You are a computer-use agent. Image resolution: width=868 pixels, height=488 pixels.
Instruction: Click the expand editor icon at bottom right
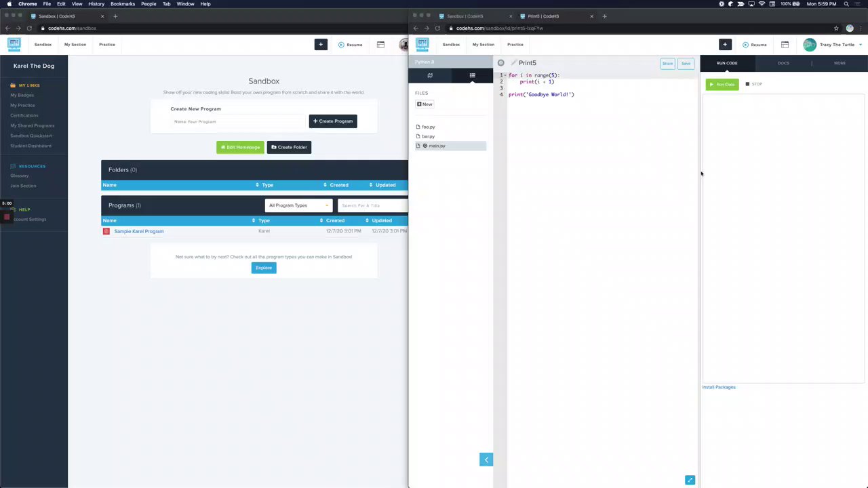click(x=690, y=480)
